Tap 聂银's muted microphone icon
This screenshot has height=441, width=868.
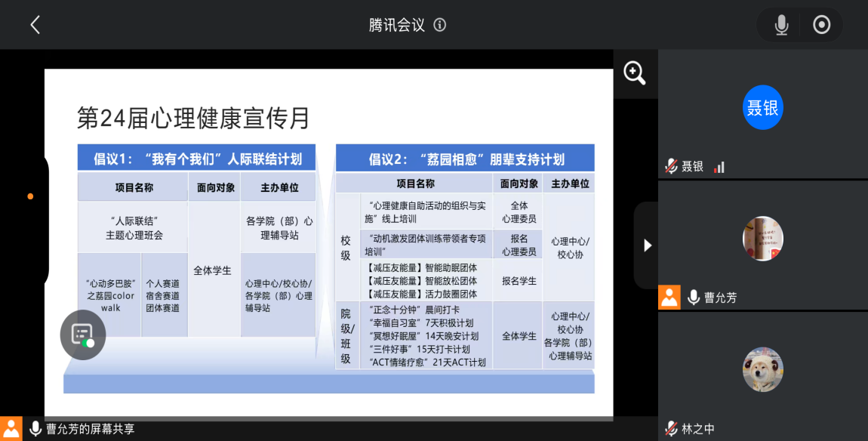[670, 167]
